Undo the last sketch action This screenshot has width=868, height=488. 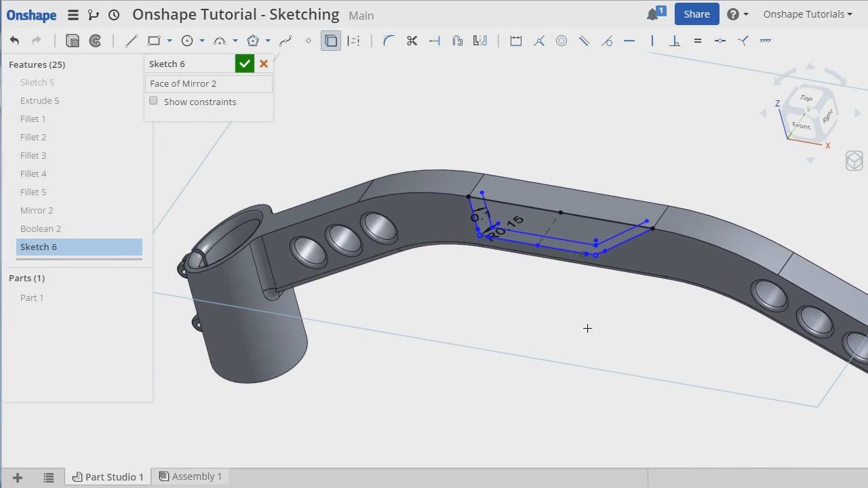click(x=14, y=41)
